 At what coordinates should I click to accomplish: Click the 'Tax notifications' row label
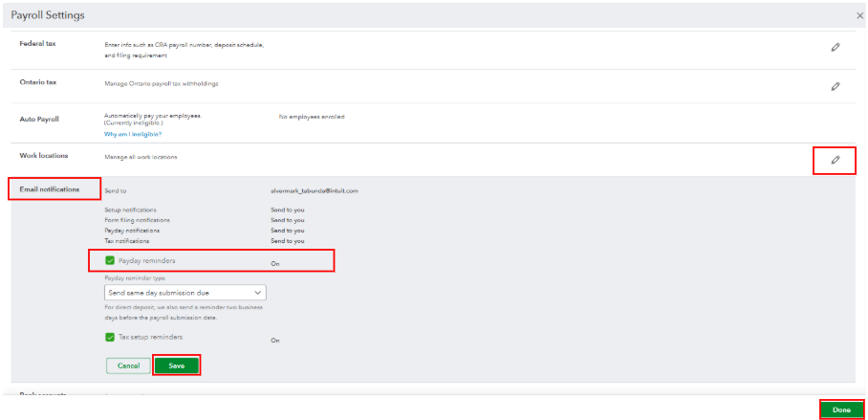pos(127,241)
